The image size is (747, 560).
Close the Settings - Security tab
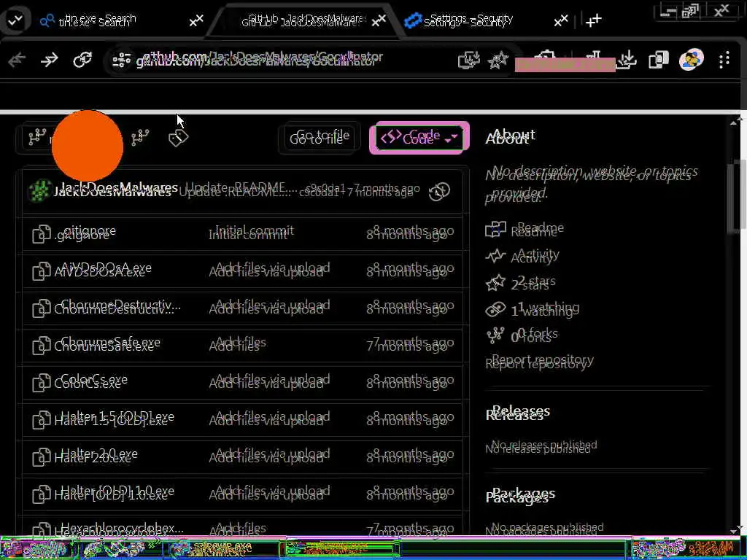[561, 21]
